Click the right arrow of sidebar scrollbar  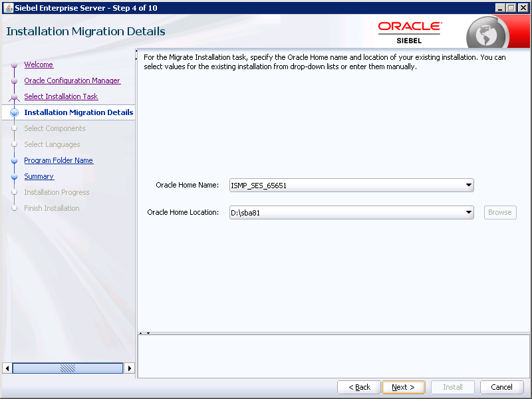pyautogui.click(x=129, y=368)
